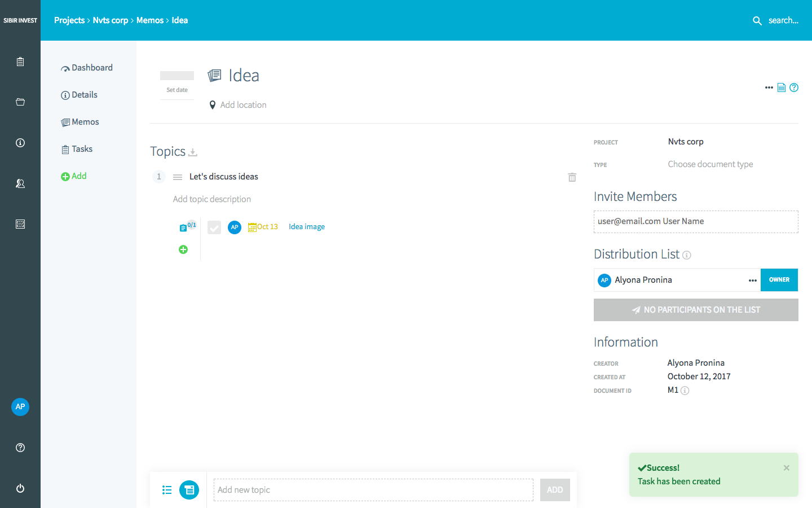Go to Nvts corp in the breadcrumb
812x508 pixels.
pos(111,20)
